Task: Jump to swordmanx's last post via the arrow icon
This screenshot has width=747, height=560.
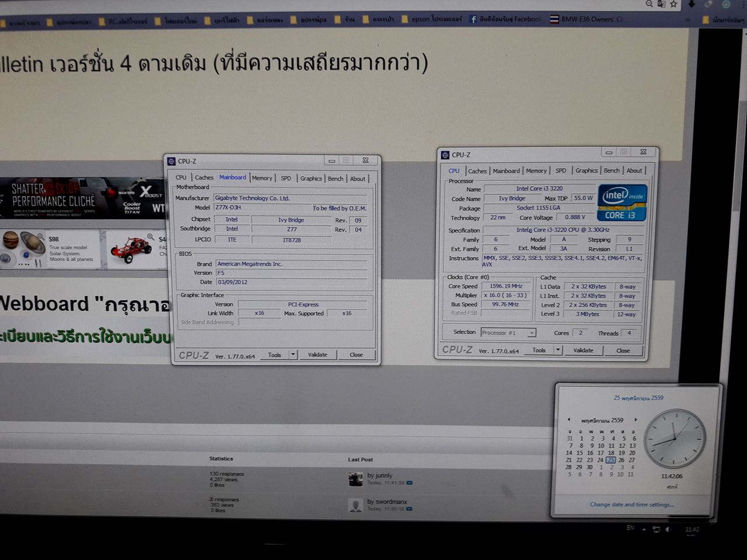Action: pos(409,509)
